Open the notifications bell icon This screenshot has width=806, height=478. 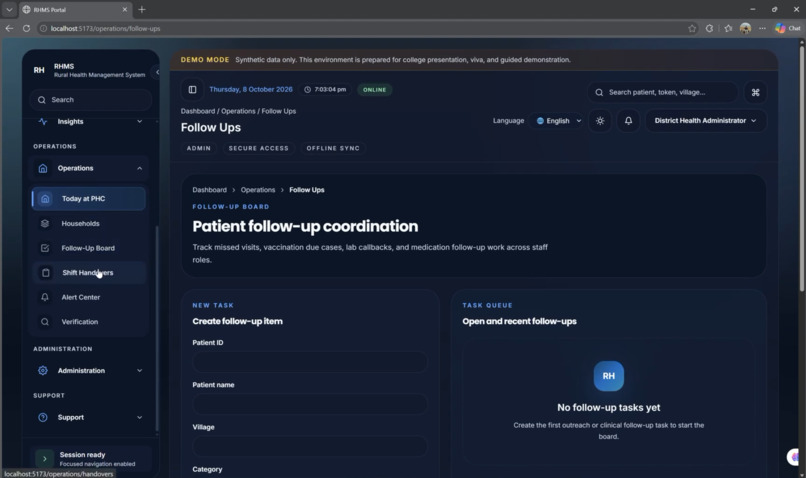[628, 121]
